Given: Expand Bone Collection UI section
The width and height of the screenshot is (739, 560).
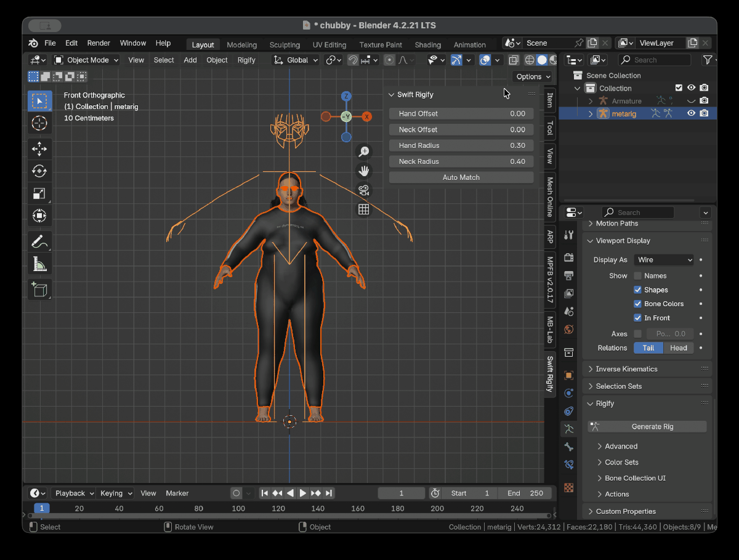Looking at the screenshot, I should [631, 478].
